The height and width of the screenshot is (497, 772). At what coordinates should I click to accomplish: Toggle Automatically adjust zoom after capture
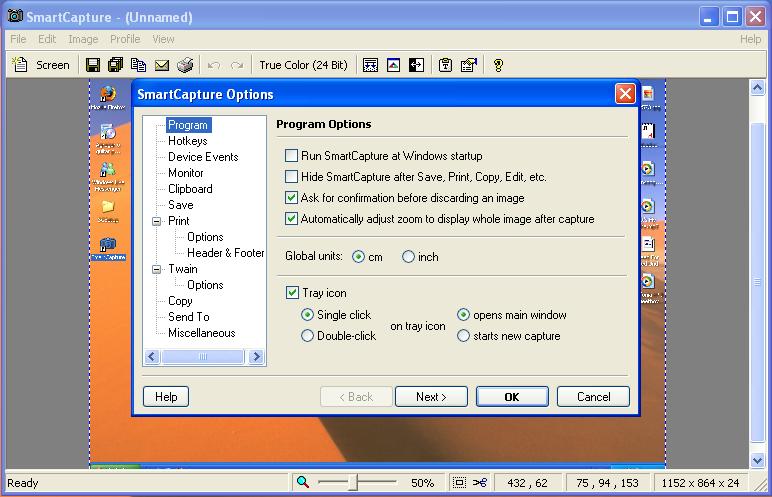coord(291,219)
